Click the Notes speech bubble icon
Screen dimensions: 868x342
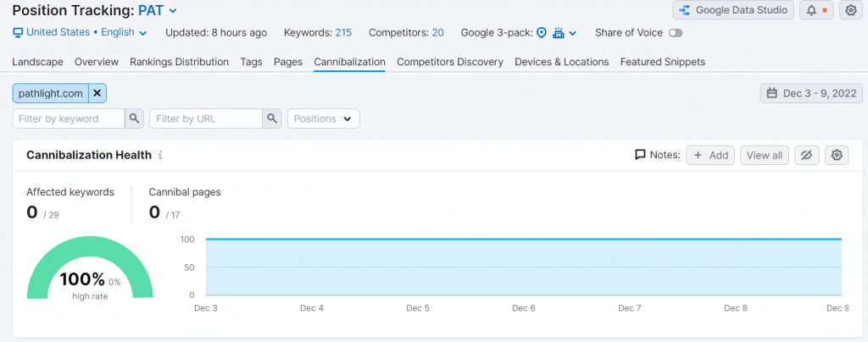[x=640, y=155]
